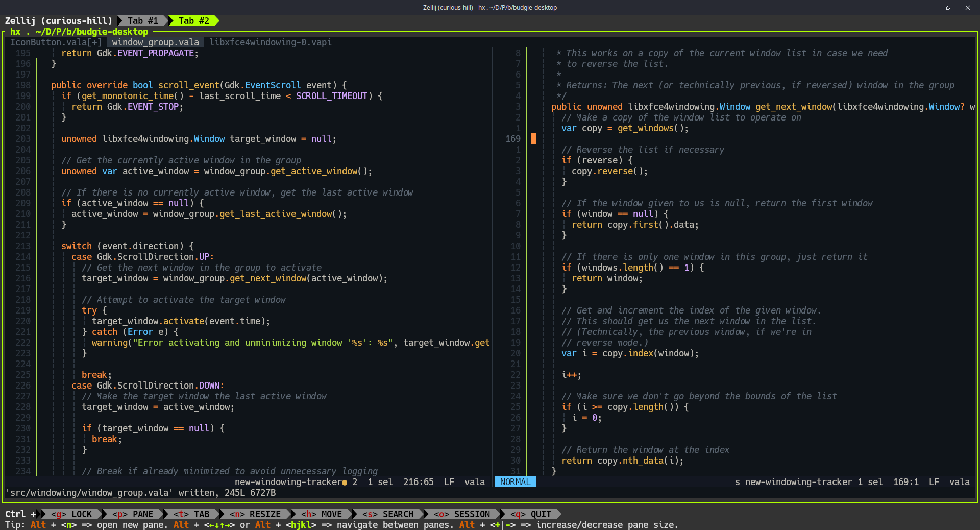Enter RESIZE mode in the status bar
Viewport: 980px width, 530px height.
255,514
